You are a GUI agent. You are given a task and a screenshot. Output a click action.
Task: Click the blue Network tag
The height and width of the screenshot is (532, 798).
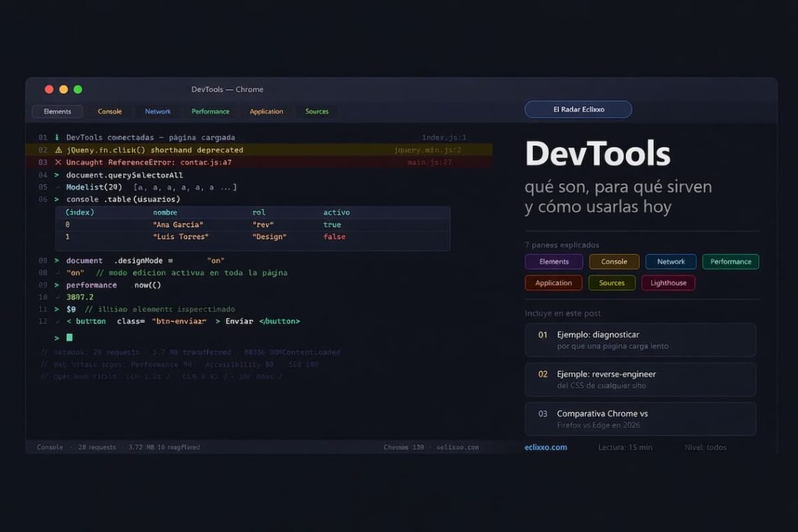[671, 262]
